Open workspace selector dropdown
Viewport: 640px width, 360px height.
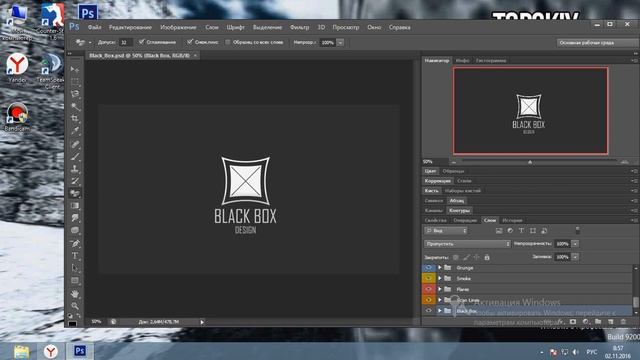pos(597,42)
